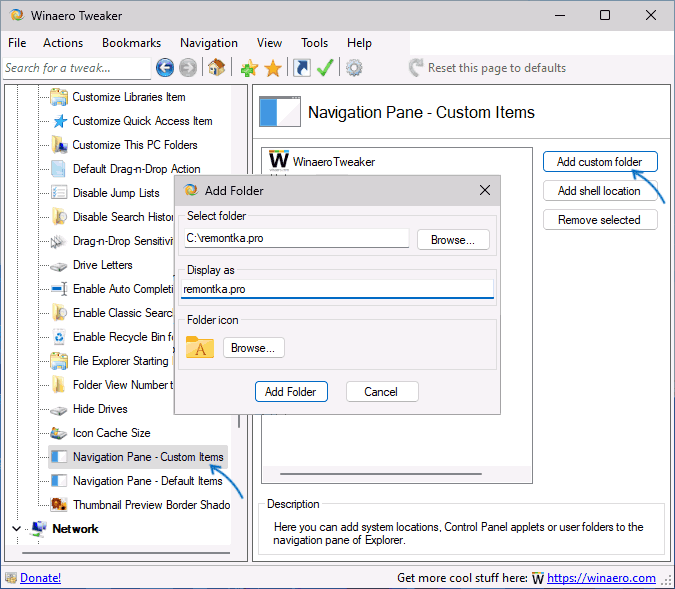The image size is (675, 589).
Task: Click the WinaeroTweaker W list icon
Action: pyautogui.click(x=279, y=160)
